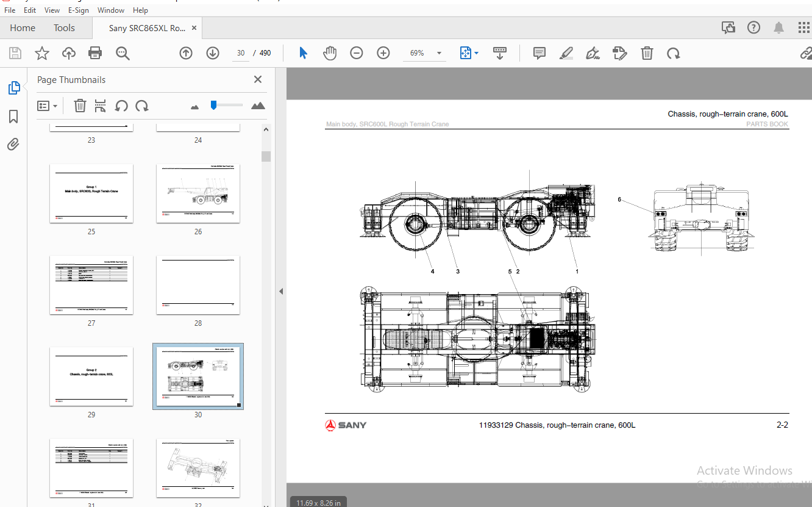
Task: Open the sign document pen tool
Action: click(593, 53)
